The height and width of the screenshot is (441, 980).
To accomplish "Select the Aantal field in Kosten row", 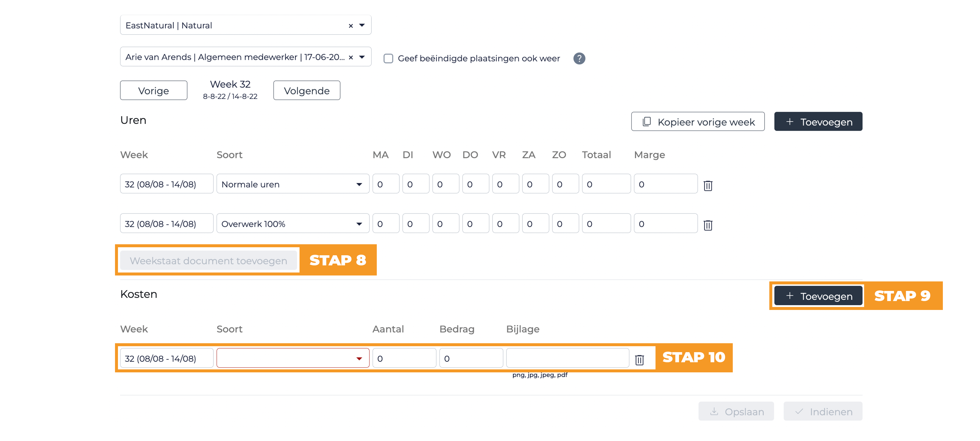I will point(404,358).
